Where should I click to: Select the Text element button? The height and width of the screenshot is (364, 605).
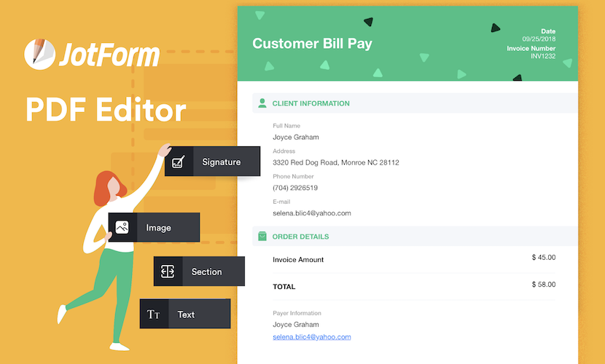185,314
